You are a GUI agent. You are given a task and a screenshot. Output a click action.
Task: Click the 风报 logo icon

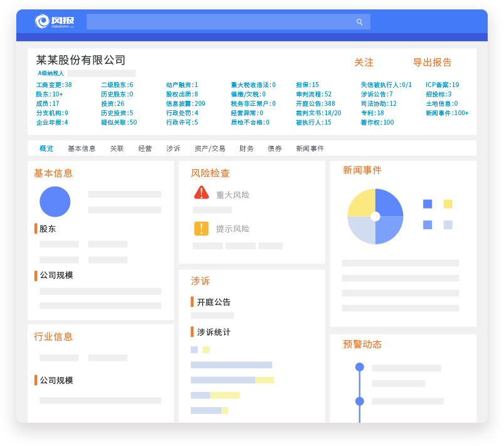coord(43,22)
